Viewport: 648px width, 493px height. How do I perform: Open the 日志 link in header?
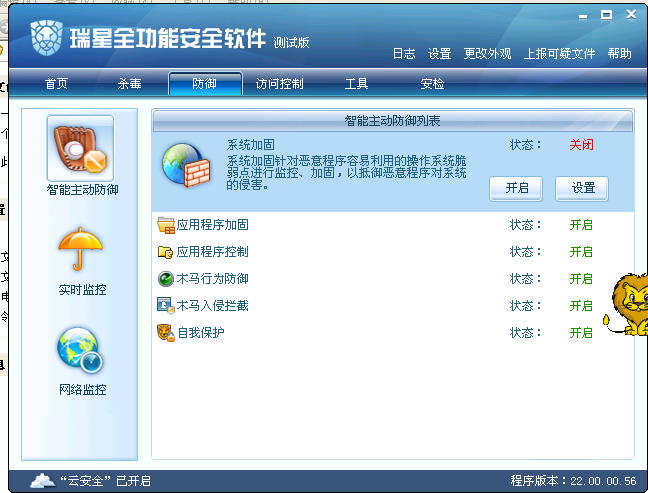[x=404, y=54]
